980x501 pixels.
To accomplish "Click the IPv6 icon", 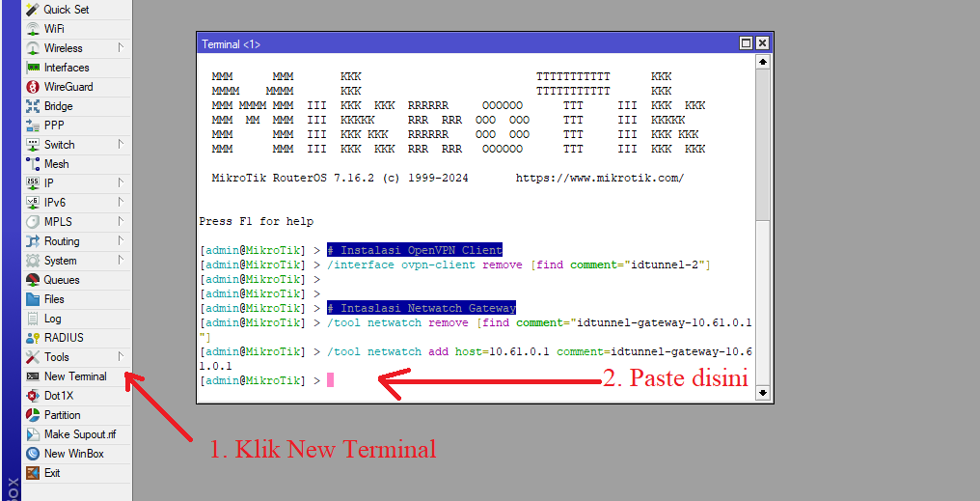I will point(33,203).
